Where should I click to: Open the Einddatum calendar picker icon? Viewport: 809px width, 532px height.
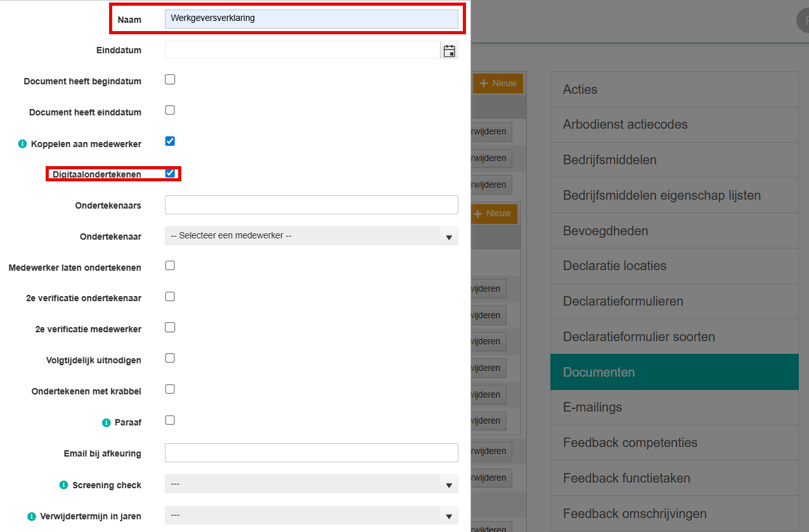click(x=449, y=51)
